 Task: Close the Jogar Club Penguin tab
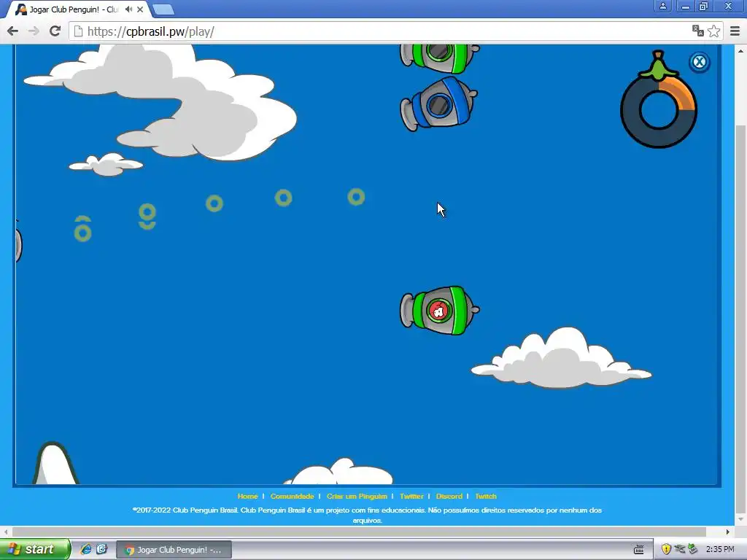click(x=140, y=9)
